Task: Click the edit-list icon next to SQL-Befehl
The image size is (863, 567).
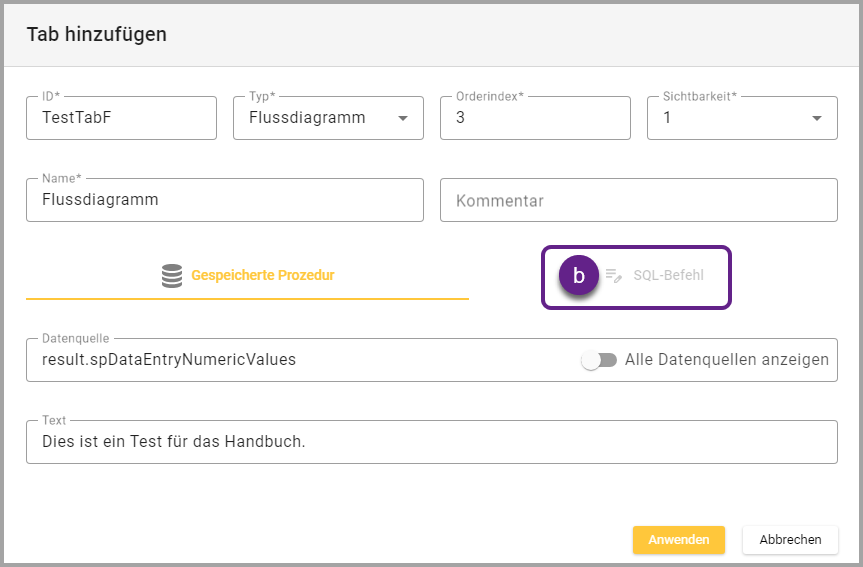Action: pos(614,276)
